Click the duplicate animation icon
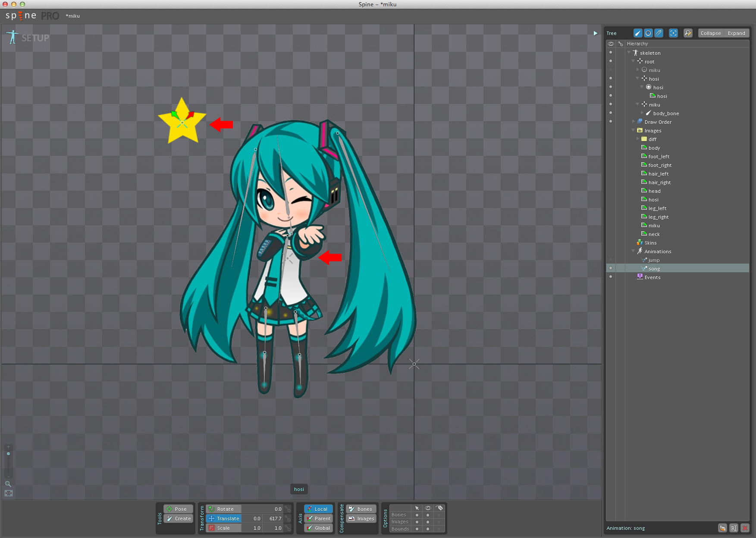 (x=722, y=528)
